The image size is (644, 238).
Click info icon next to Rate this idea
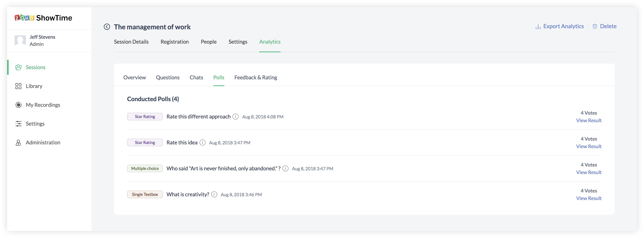[203, 142]
